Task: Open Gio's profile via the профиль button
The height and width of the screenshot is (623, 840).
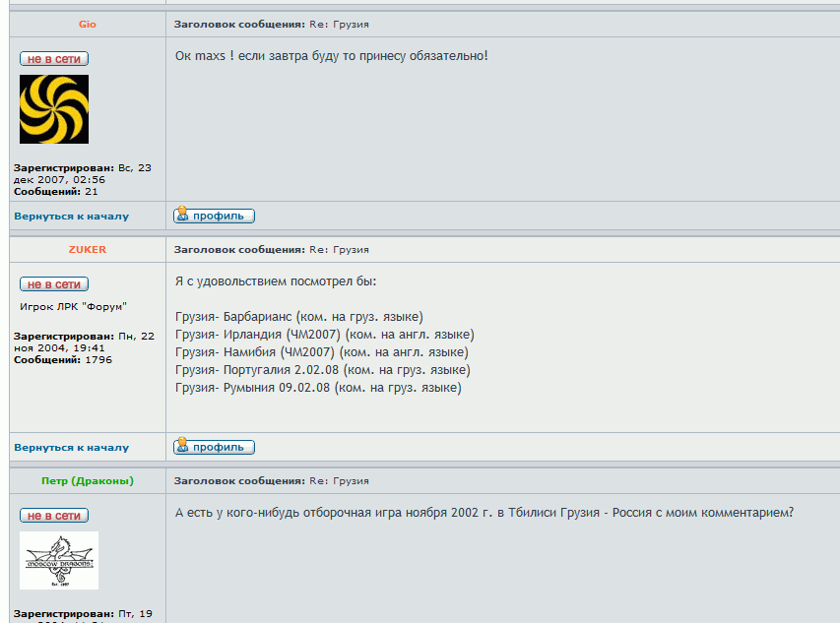Action: click(214, 216)
